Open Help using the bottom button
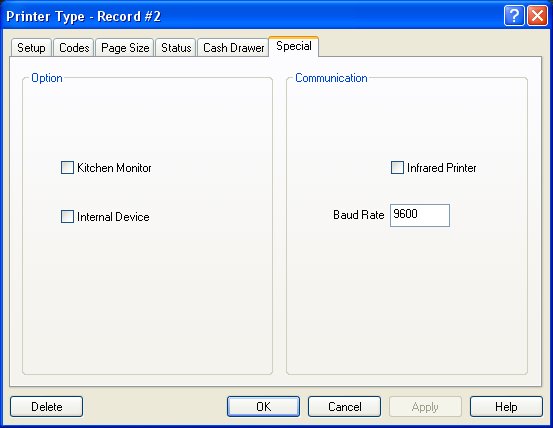This screenshot has width=553, height=428. (x=506, y=406)
